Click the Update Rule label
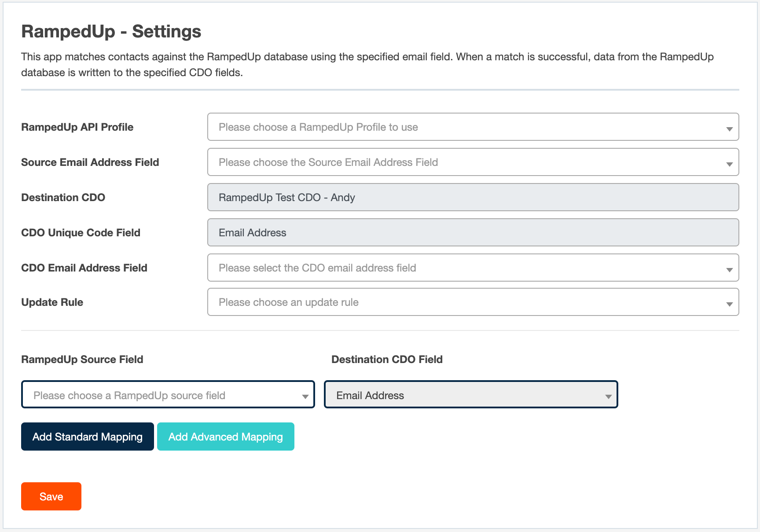The width and height of the screenshot is (760, 532). pos(52,302)
